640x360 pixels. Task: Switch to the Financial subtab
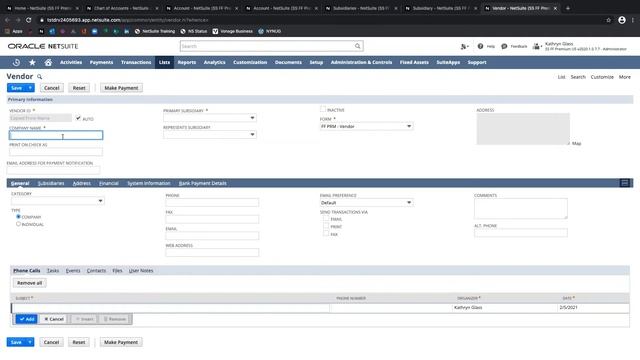click(x=109, y=183)
